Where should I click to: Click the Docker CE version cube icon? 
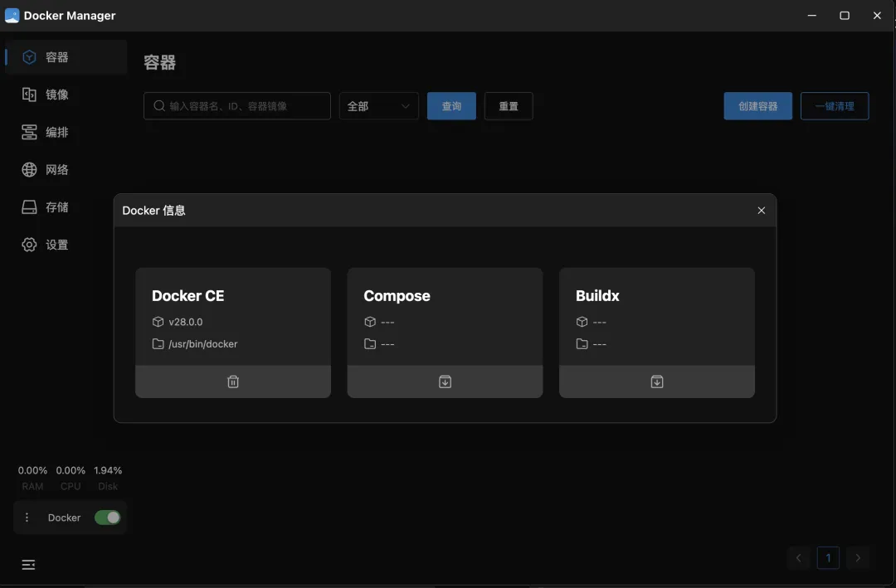coord(158,322)
